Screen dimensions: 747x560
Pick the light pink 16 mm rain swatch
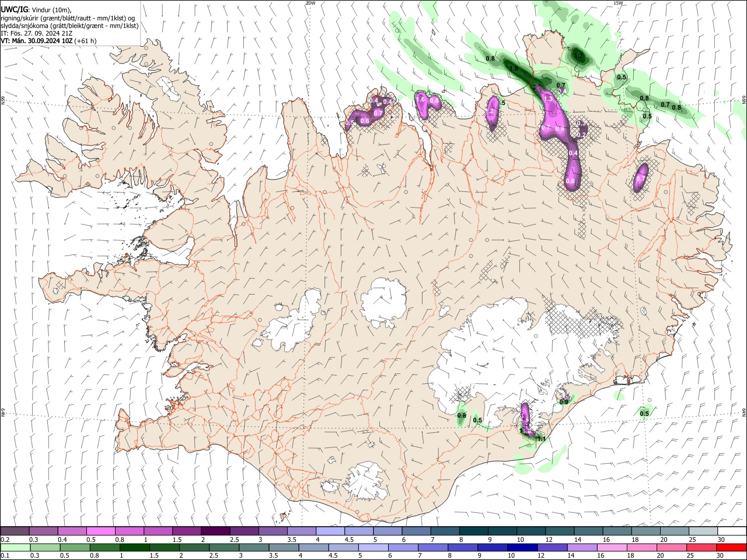611,547
